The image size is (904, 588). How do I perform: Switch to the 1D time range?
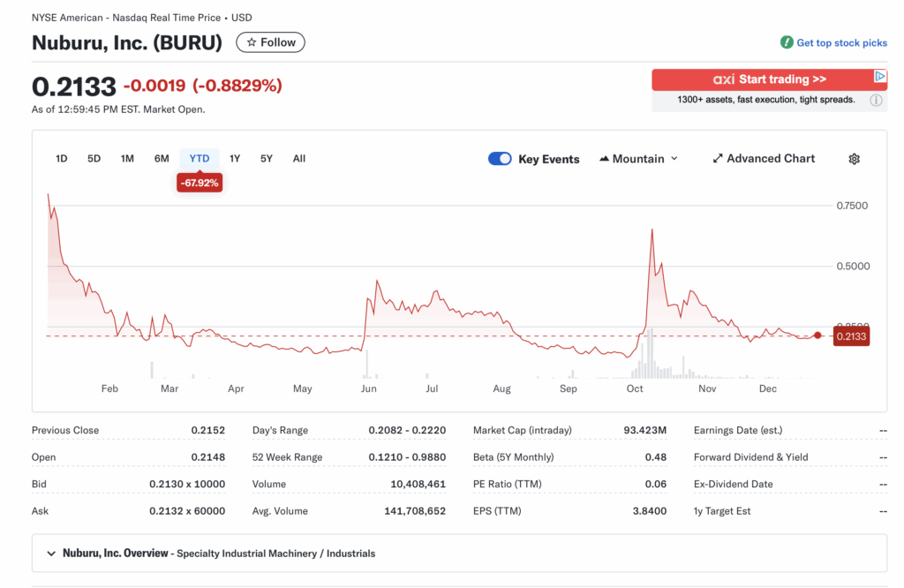pyautogui.click(x=61, y=158)
